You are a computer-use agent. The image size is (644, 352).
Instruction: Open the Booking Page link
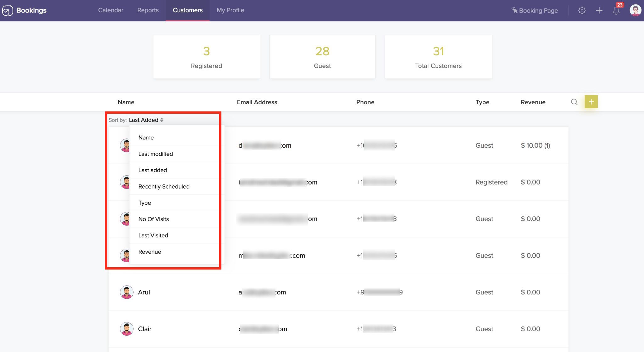point(535,10)
